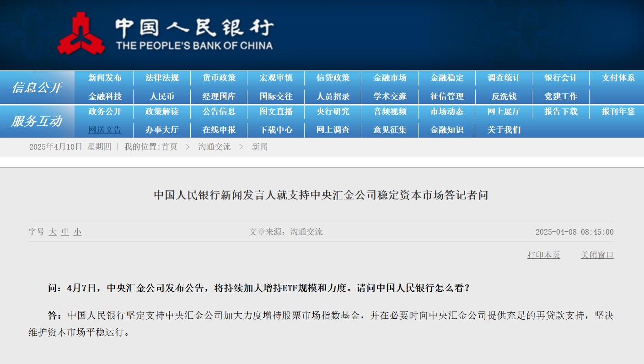Set font size to 小
Screen dimensions: 644x364
pos(78,232)
